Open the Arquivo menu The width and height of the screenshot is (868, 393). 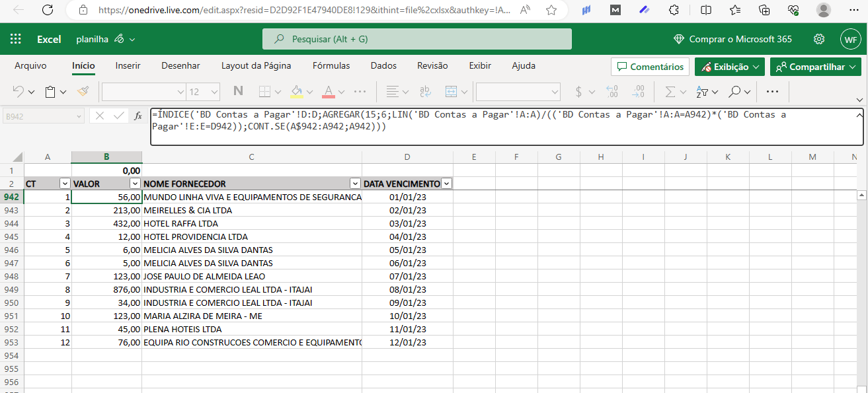[x=30, y=65]
